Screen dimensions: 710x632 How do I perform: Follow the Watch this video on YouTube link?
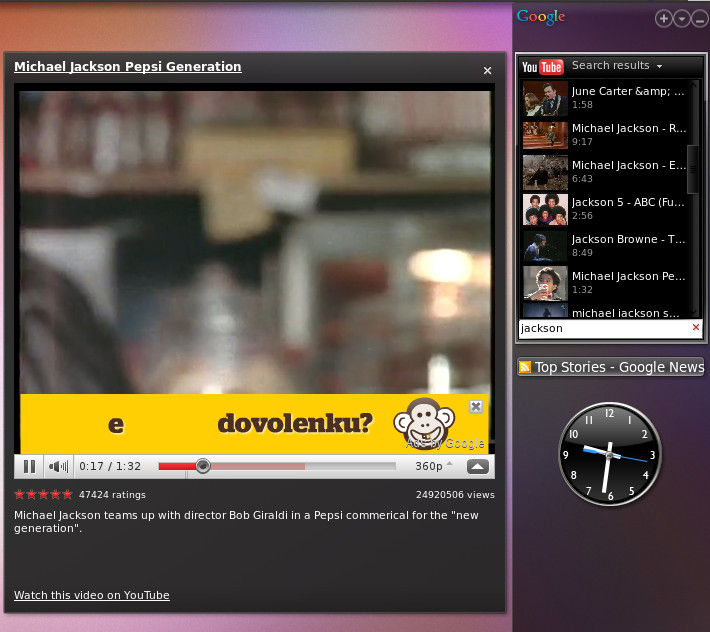[x=92, y=595]
